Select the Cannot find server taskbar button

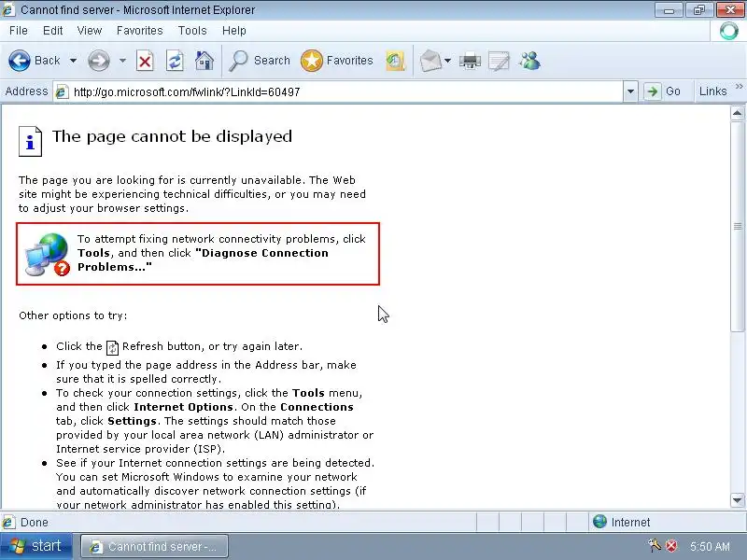point(154,546)
